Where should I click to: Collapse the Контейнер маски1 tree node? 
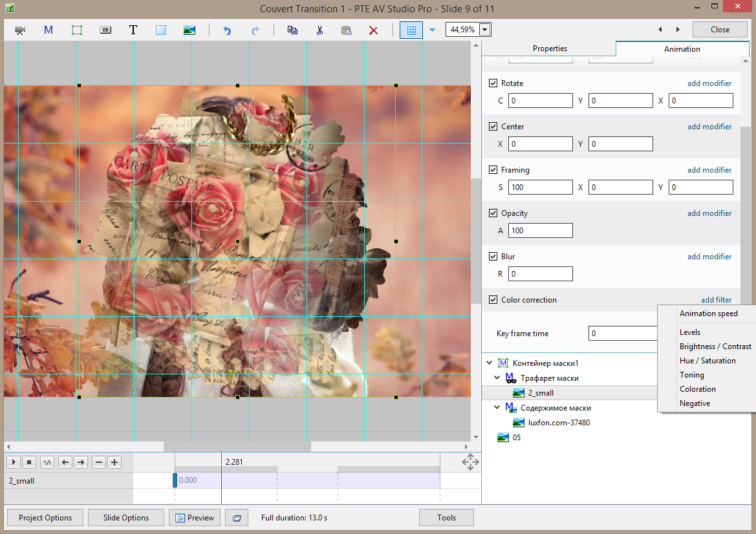click(x=490, y=363)
